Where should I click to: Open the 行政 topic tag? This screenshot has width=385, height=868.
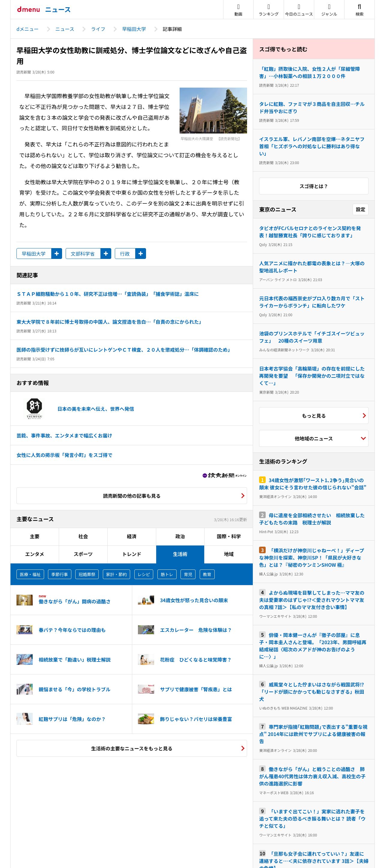pos(125,254)
